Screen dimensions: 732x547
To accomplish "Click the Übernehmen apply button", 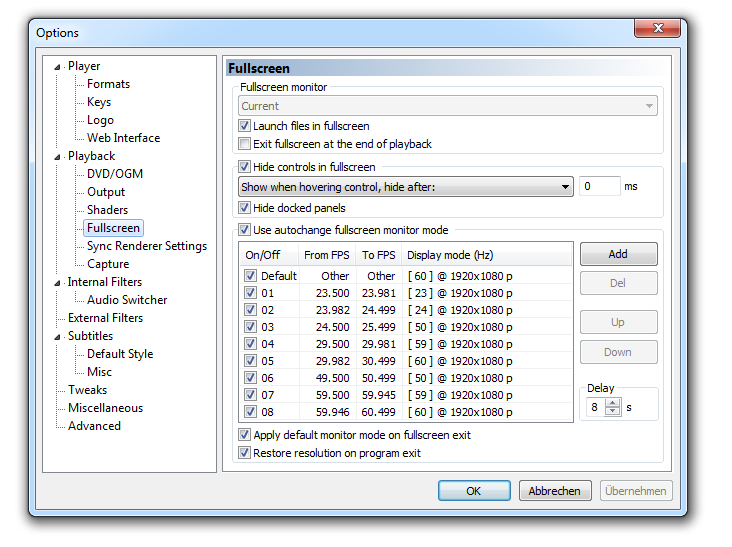I will tap(636, 491).
